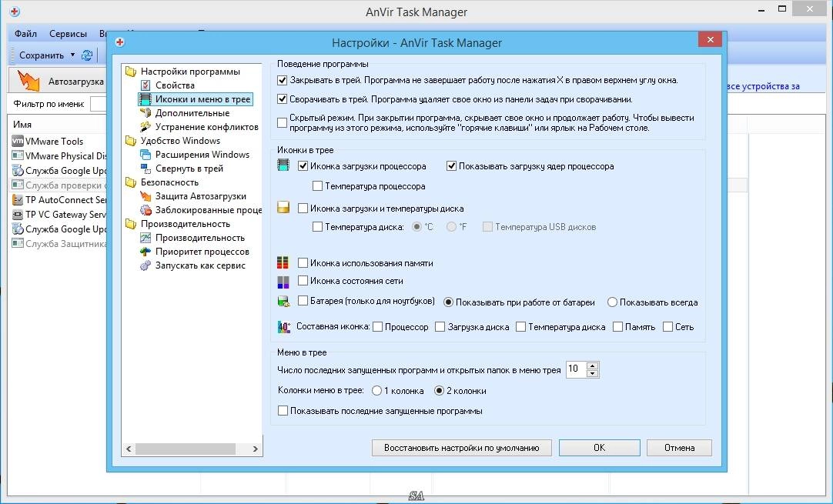833x504 pixels.
Task: Enable Иконка загрузки и температуры диска
Action: pyautogui.click(x=303, y=209)
